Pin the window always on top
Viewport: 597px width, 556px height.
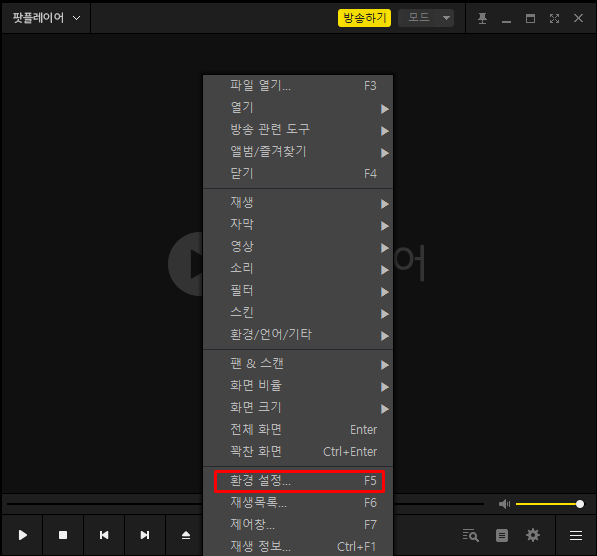[x=482, y=18]
